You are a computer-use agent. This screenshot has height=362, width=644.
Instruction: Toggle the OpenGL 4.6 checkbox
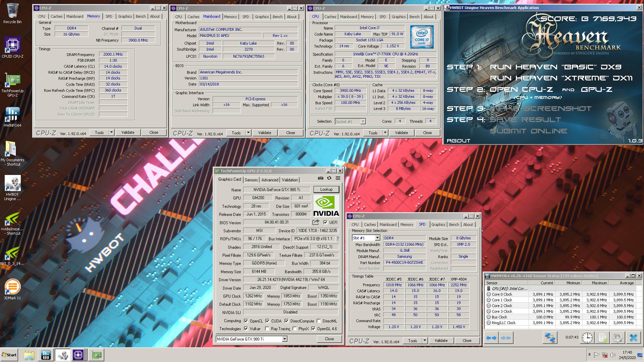coord(313,328)
